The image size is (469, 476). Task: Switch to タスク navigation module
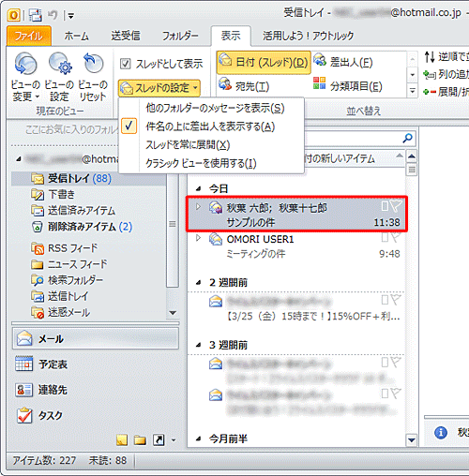pyautogui.click(x=96, y=415)
